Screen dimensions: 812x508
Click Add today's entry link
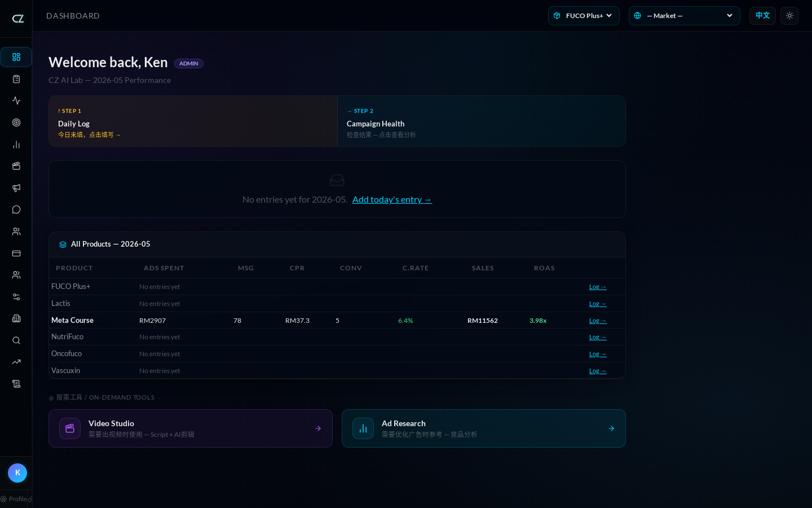(x=392, y=199)
